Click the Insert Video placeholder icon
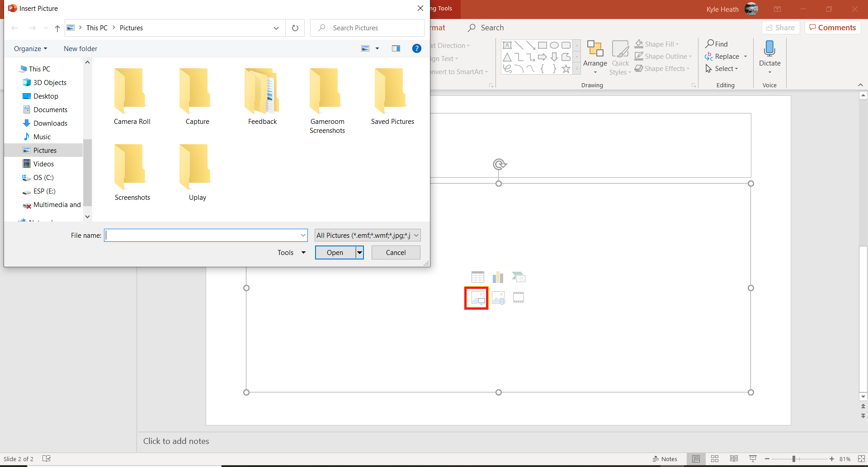The height and width of the screenshot is (467, 868). tap(518, 297)
